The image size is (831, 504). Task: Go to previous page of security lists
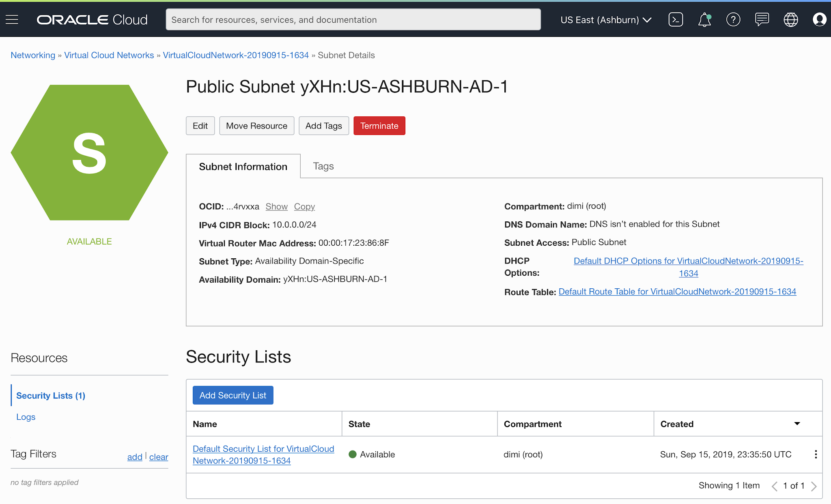(774, 486)
